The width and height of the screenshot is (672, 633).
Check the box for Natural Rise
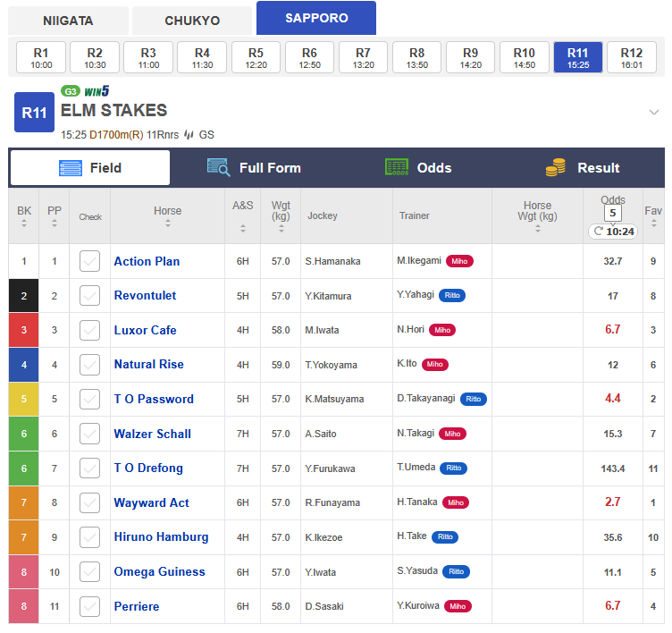coord(89,365)
